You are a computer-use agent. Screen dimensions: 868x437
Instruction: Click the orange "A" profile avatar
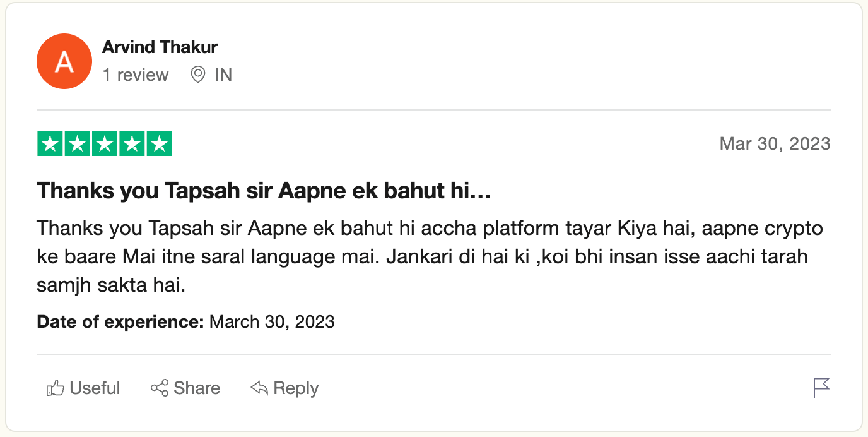(x=64, y=62)
